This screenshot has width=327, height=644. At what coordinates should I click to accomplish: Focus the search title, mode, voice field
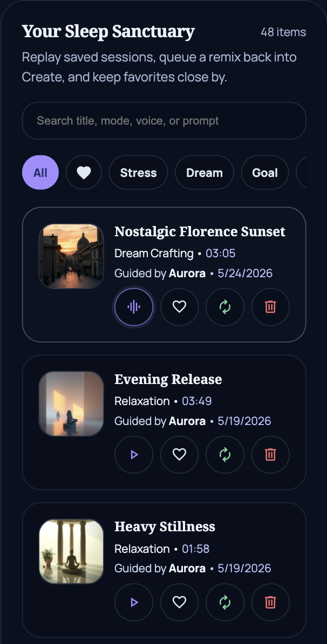(164, 121)
